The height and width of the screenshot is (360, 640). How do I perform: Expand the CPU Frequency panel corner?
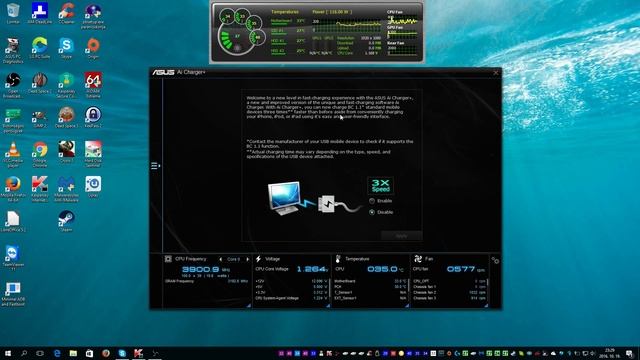(249, 305)
